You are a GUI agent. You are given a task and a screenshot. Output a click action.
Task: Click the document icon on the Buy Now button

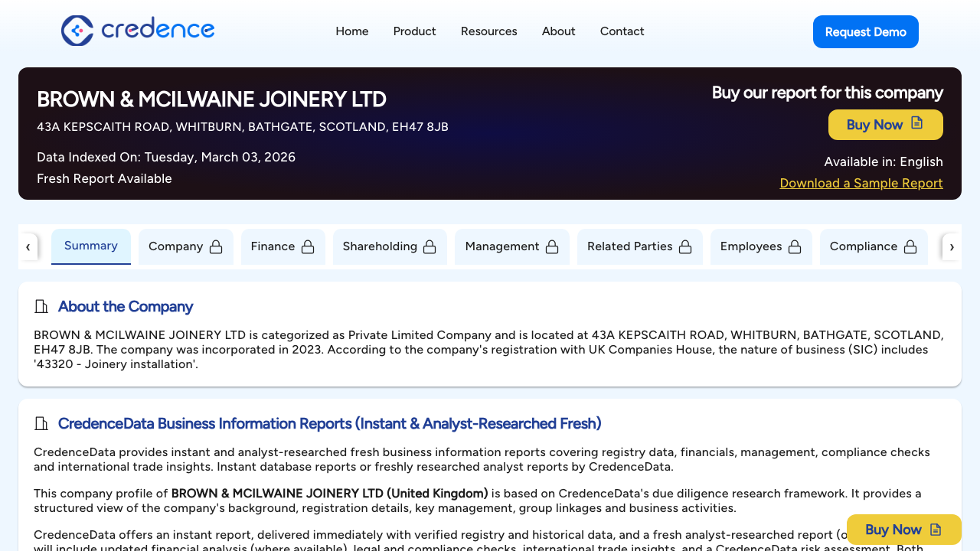(916, 124)
